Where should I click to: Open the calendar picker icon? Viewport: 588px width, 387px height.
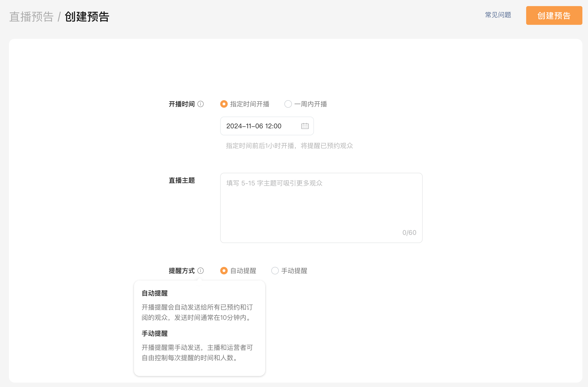point(305,126)
